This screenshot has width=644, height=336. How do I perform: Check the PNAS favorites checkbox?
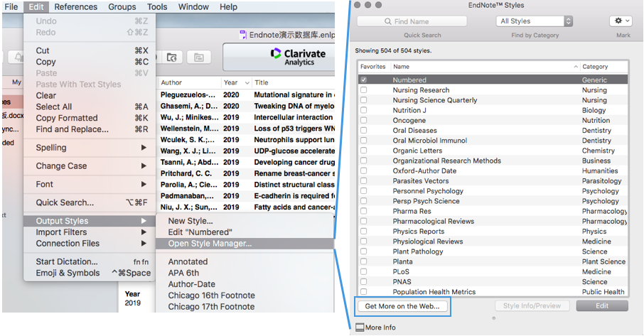364,282
